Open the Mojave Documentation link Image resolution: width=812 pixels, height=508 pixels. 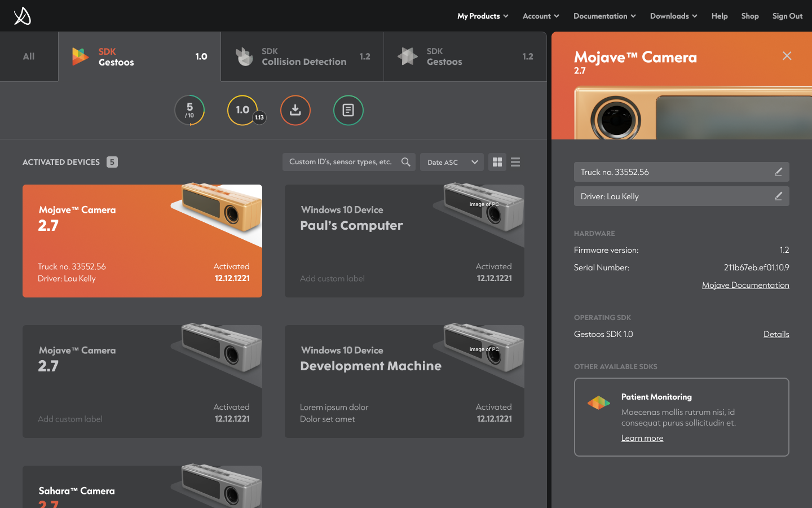pyautogui.click(x=745, y=285)
